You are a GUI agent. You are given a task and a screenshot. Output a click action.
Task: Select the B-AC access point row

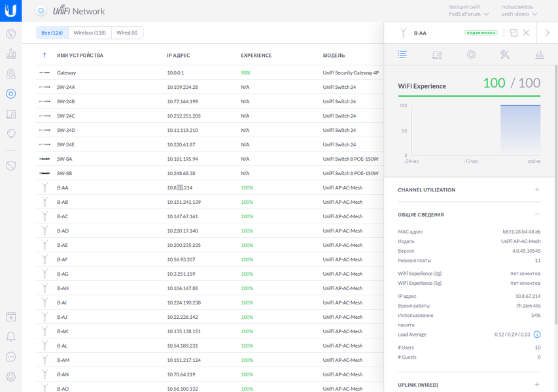pyautogui.click(x=209, y=216)
